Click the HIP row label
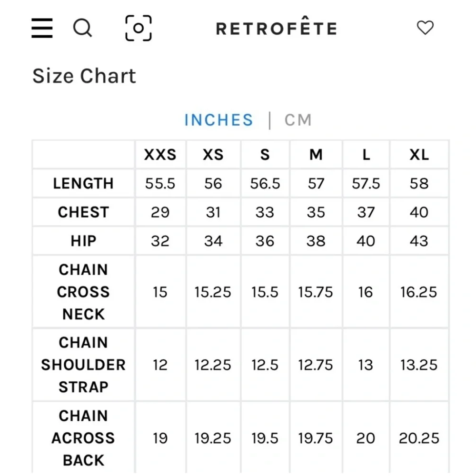This screenshot has height=476, width=476. click(x=83, y=241)
